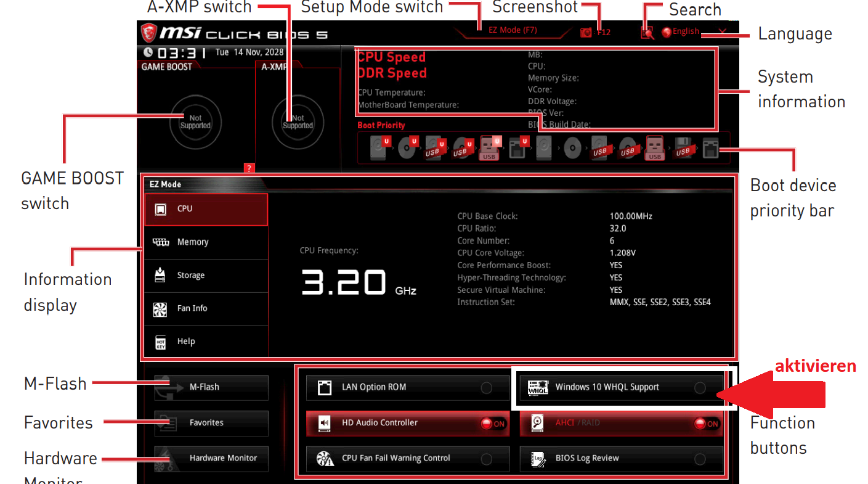This screenshot has width=868, height=484.
Task: Open Hardware Monitor
Action: pos(211,459)
